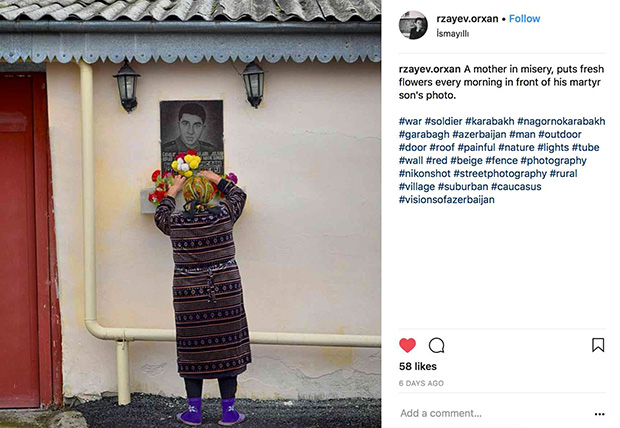Select the post photo of the woman
This screenshot has height=428, width=620.
coord(191,214)
